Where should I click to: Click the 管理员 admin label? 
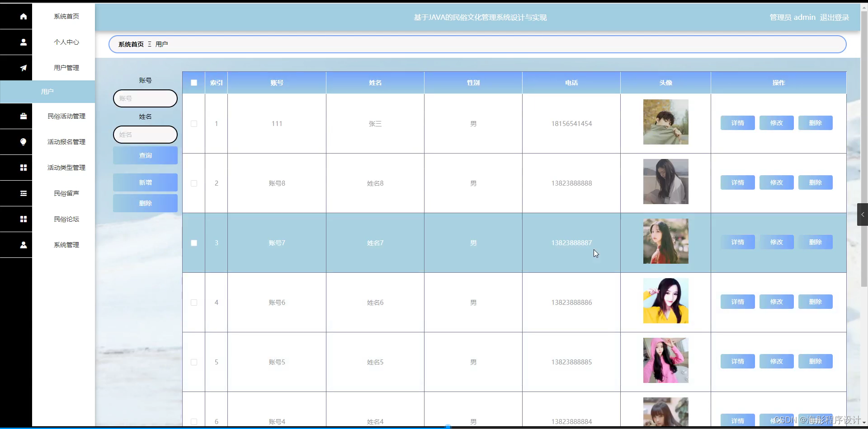tap(793, 18)
